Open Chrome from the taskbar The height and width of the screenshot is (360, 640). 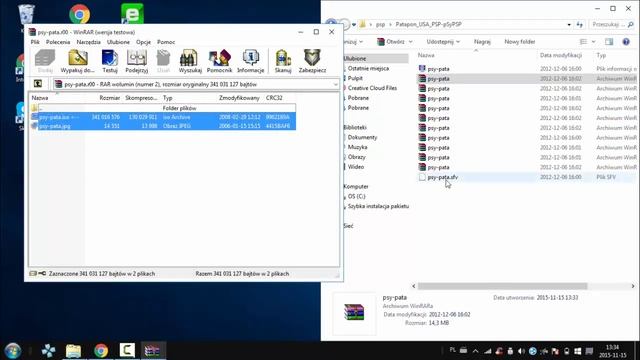click(x=101, y=350)
